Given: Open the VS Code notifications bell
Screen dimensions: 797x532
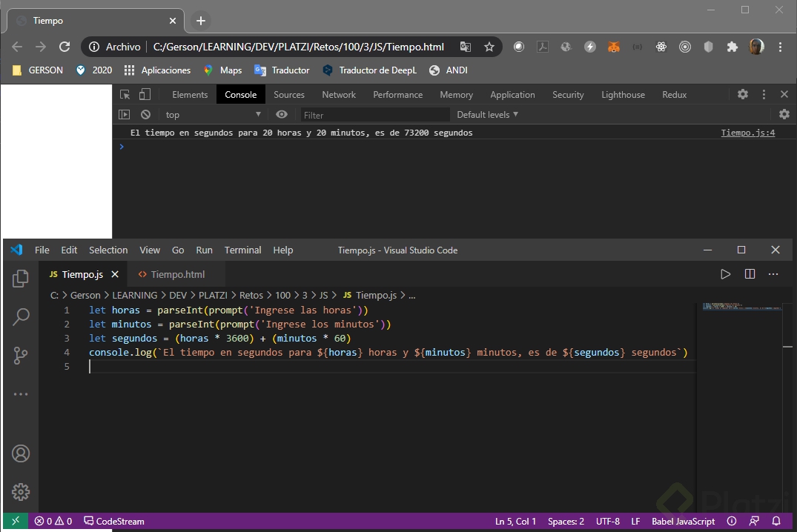Looking at the screenshot, I should (776, 522).
